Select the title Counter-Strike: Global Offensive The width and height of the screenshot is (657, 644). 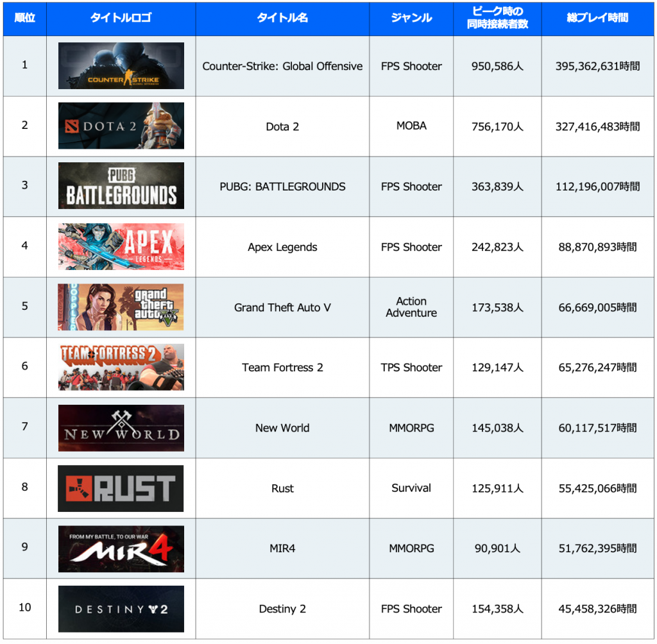click(282, 66)
